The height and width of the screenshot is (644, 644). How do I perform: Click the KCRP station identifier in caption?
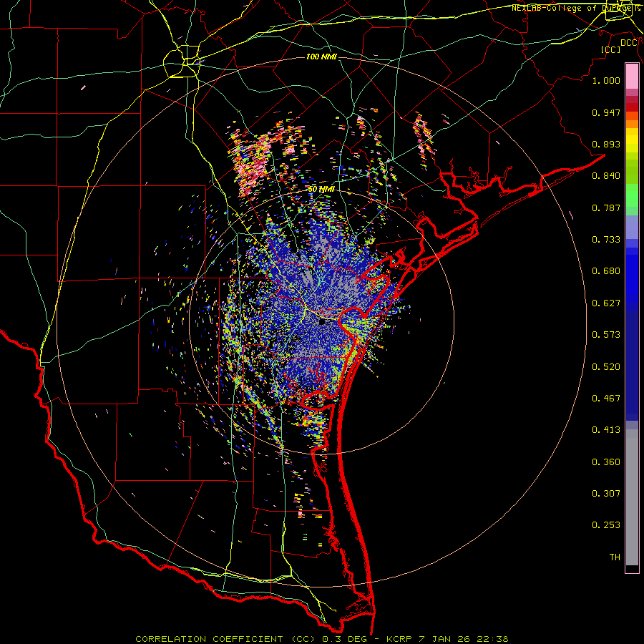coord(400,639)
